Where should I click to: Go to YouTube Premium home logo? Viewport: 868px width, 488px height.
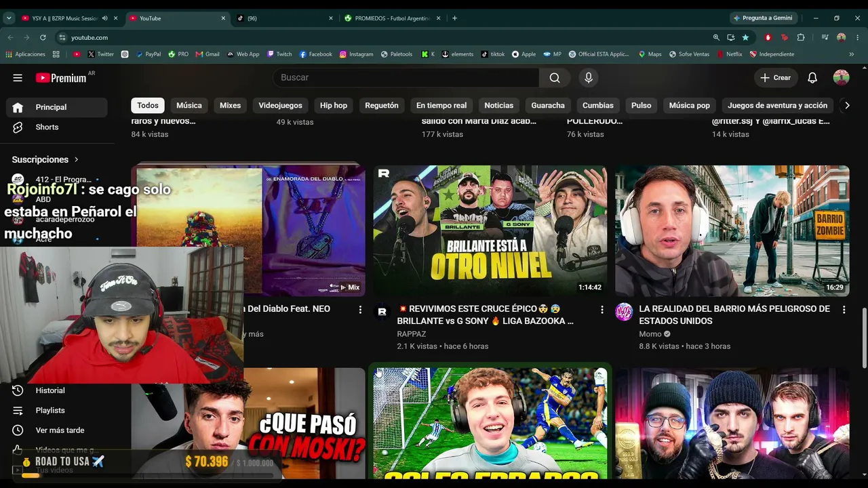coord(61,78)
